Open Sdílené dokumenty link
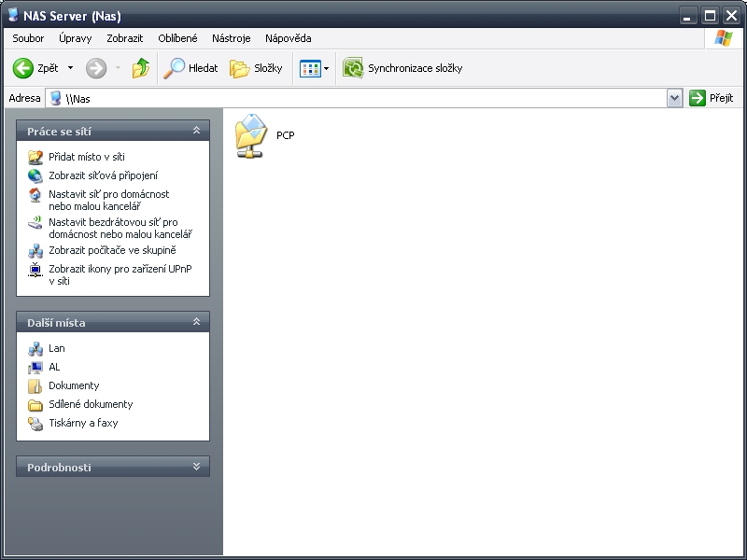This screenshot has height=560, width=747. tap(91, 404)
